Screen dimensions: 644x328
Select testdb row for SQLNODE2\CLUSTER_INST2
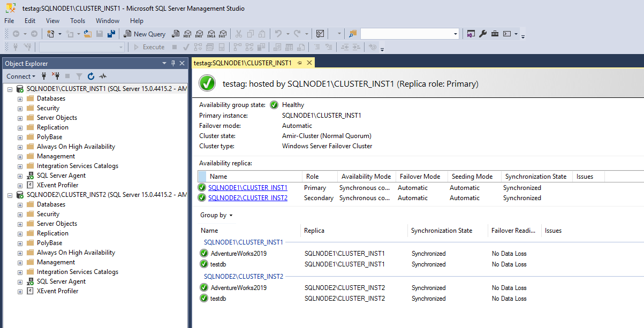tap(420, 299)
